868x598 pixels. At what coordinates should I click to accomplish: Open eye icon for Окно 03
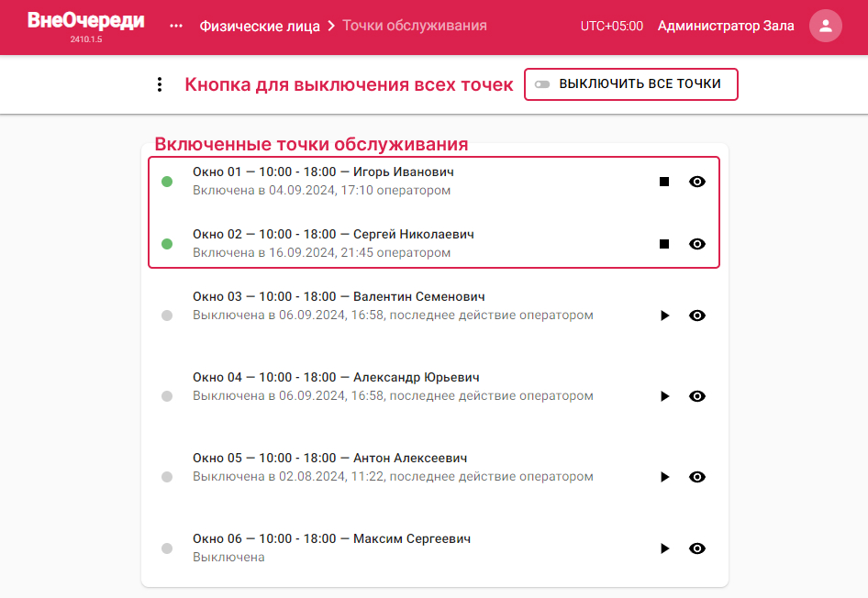pos(697,316)
